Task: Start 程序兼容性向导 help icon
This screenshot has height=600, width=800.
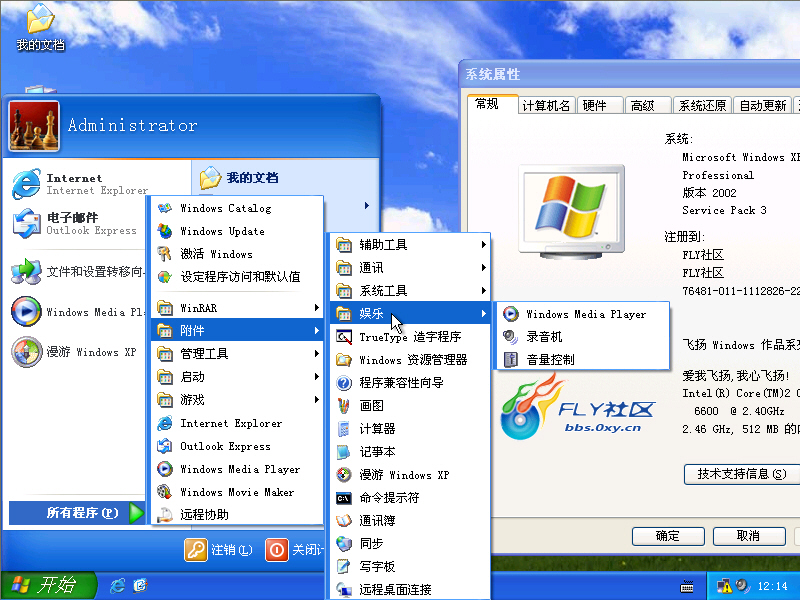Action: tap(344, 383)
